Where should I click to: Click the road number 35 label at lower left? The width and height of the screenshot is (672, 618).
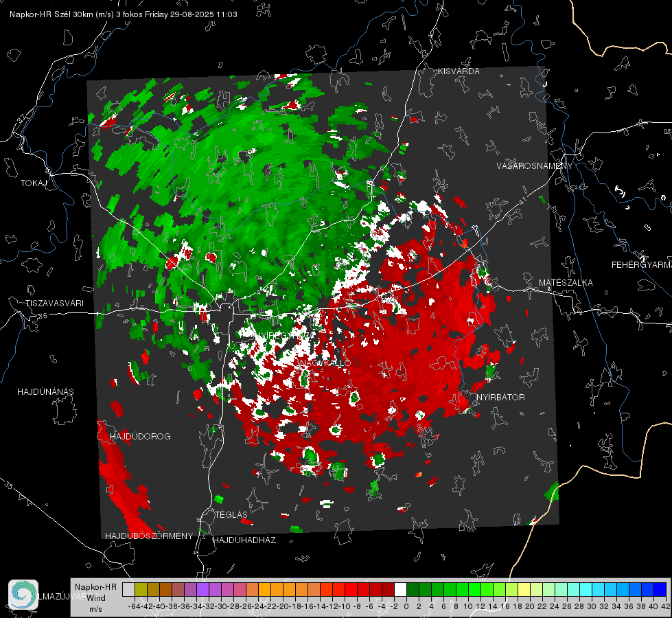coord(8,485)
